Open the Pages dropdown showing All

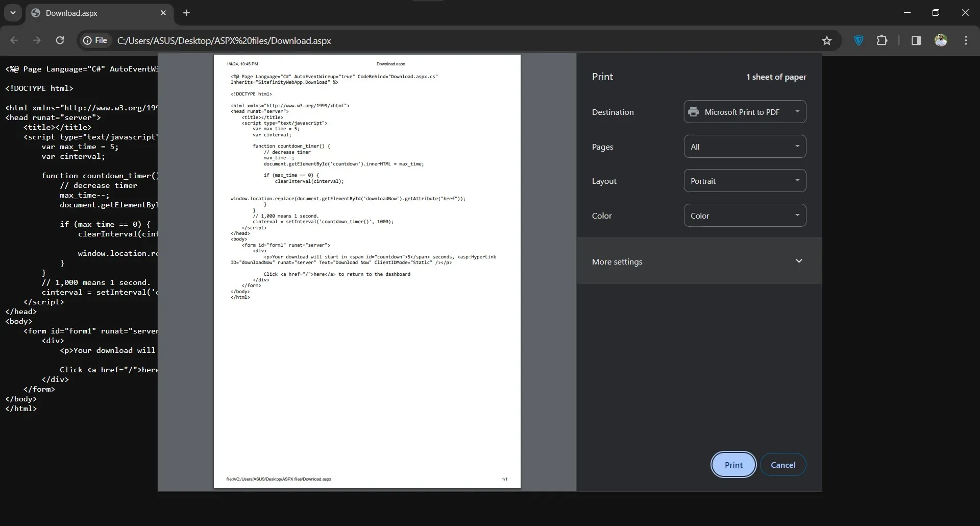coord(745,146)
